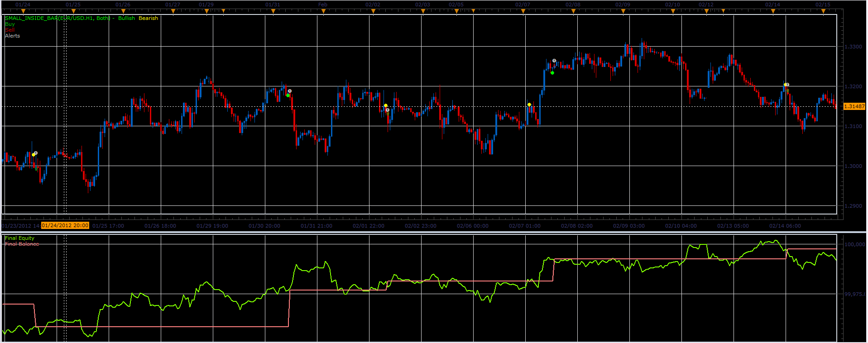The width and height of the screenshot is (868, 343).
Task: Click the green Bullish legend label
Action: click(126, 18)
